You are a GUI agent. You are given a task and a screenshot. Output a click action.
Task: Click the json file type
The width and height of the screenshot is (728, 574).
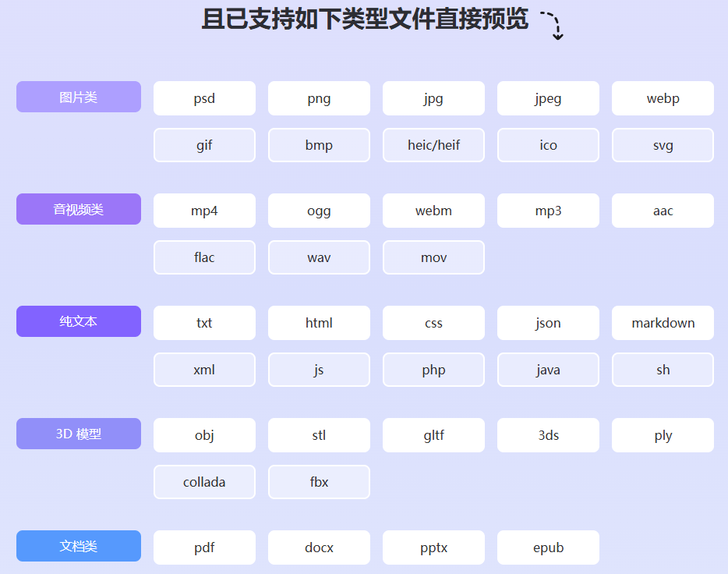click(x=548, y=323)
